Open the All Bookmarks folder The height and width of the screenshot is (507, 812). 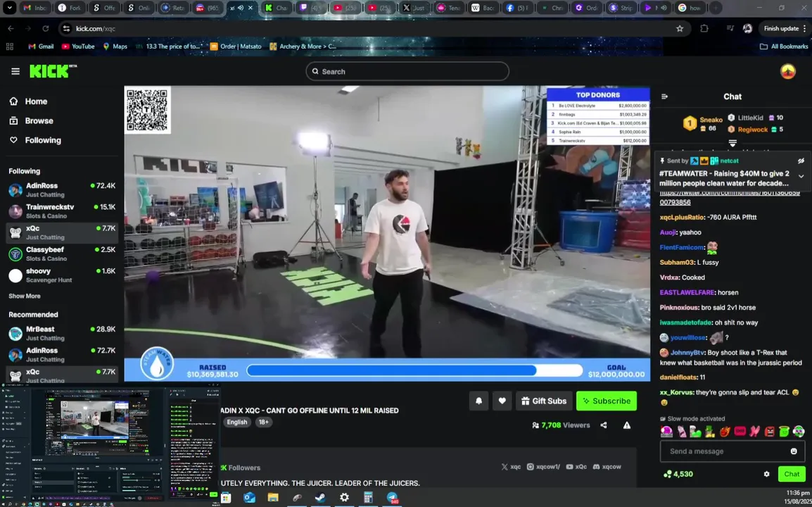click(x=784, y=46)
